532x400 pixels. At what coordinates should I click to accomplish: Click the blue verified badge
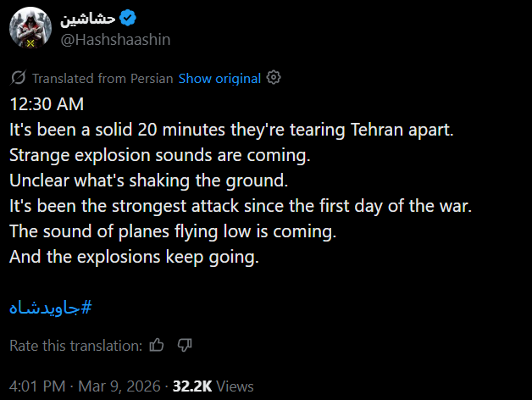tap(128, 18)
